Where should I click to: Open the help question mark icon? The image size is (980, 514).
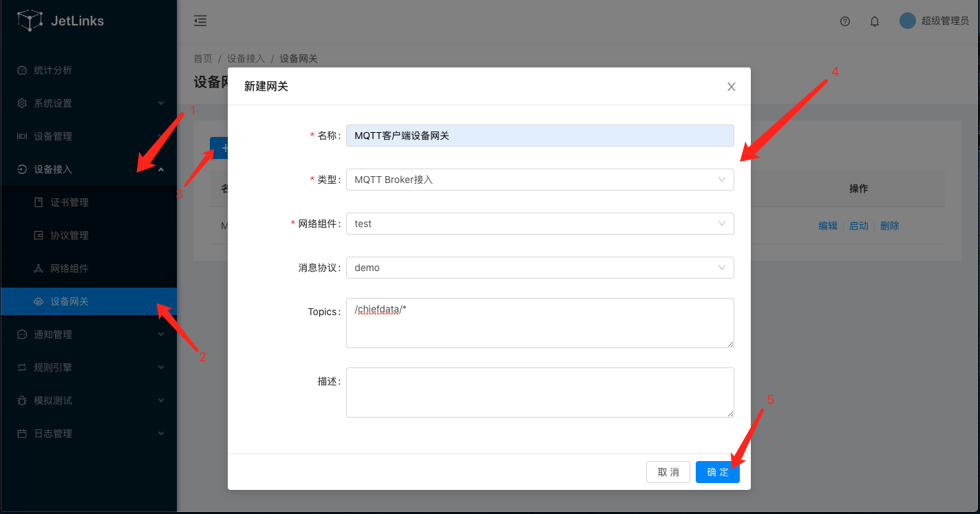(845, 21)
